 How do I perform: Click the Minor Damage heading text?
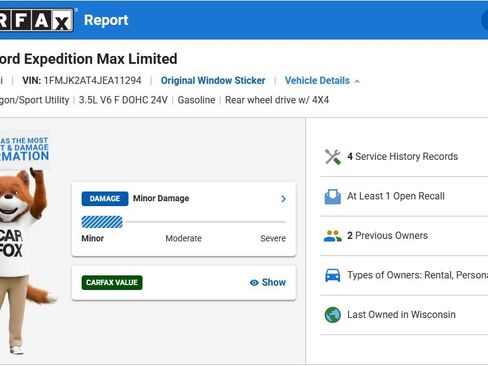161,198
